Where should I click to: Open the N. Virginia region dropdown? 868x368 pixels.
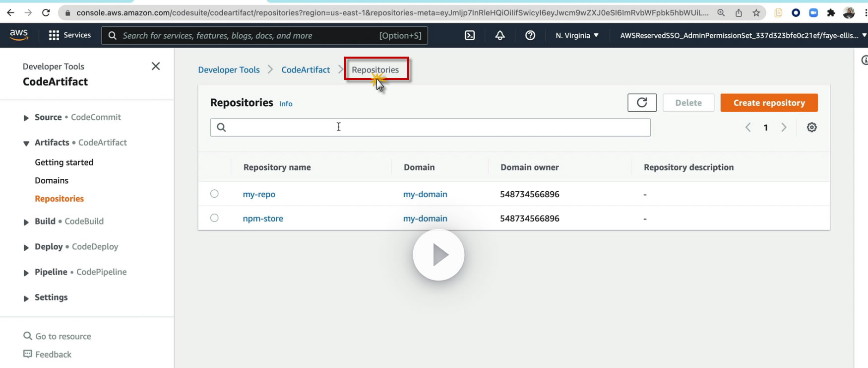pyautogui.click(x=577, y=35)
